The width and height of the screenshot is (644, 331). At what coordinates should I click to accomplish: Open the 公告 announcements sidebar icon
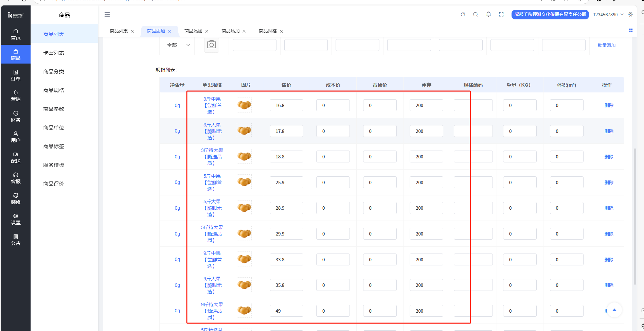[x=16, y=240]
